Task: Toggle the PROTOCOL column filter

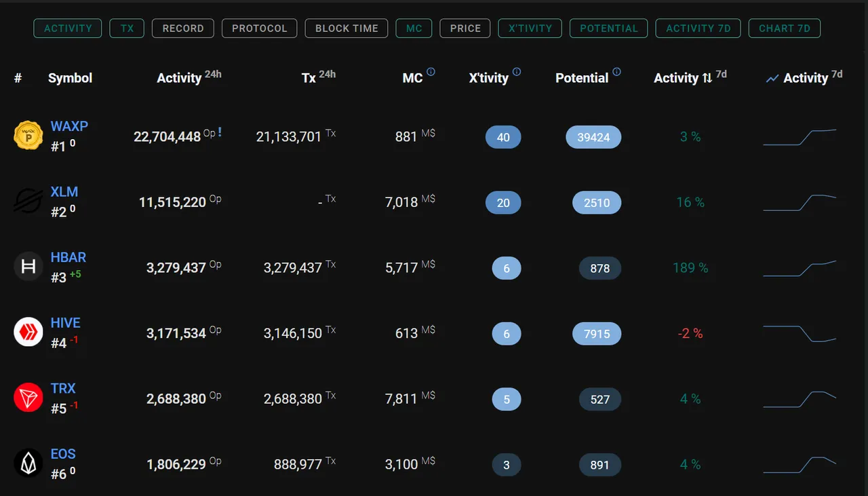Action: 260,28
